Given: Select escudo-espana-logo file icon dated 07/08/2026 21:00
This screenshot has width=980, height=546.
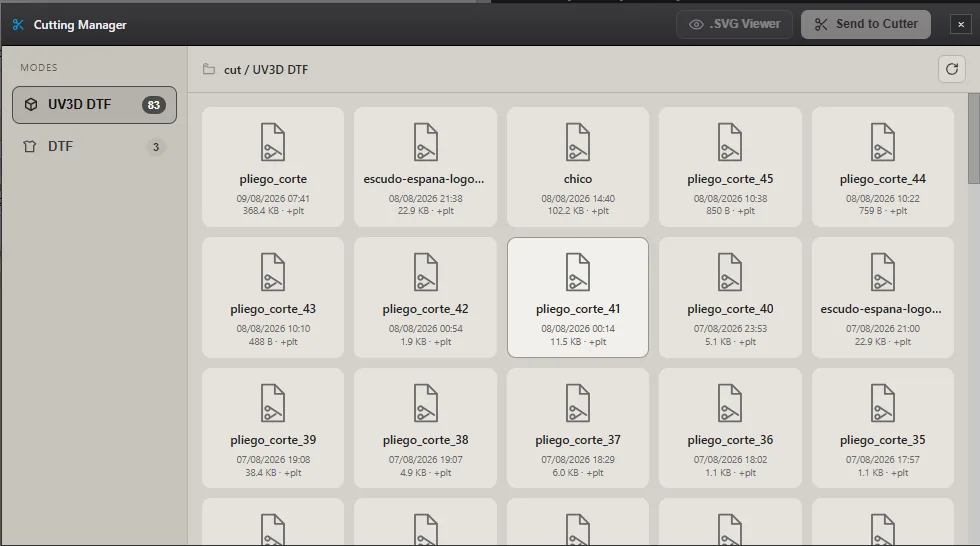Looking at the screenshot, I should pyautogui.click(x=882, y=272).
